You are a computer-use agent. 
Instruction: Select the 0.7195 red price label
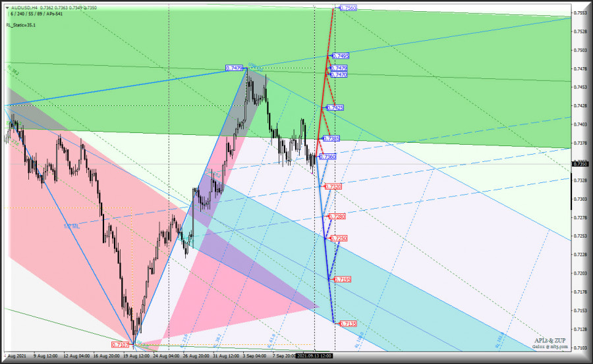click(342, 280)
